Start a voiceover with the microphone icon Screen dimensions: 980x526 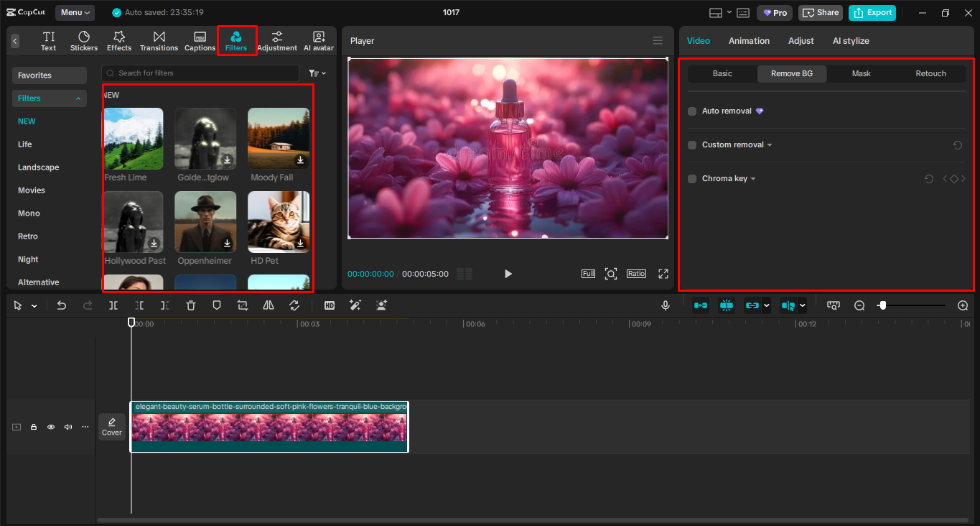(x=666, y=305)
